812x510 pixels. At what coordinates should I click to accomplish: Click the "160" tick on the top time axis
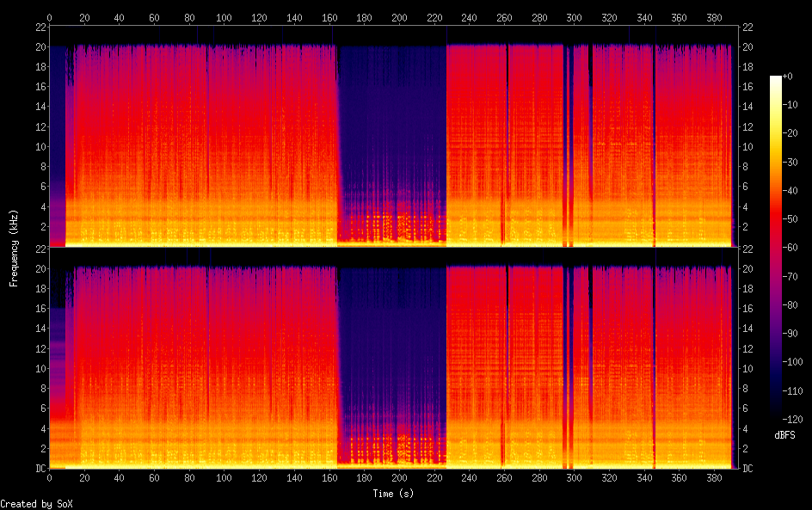[x=329, y=17]
